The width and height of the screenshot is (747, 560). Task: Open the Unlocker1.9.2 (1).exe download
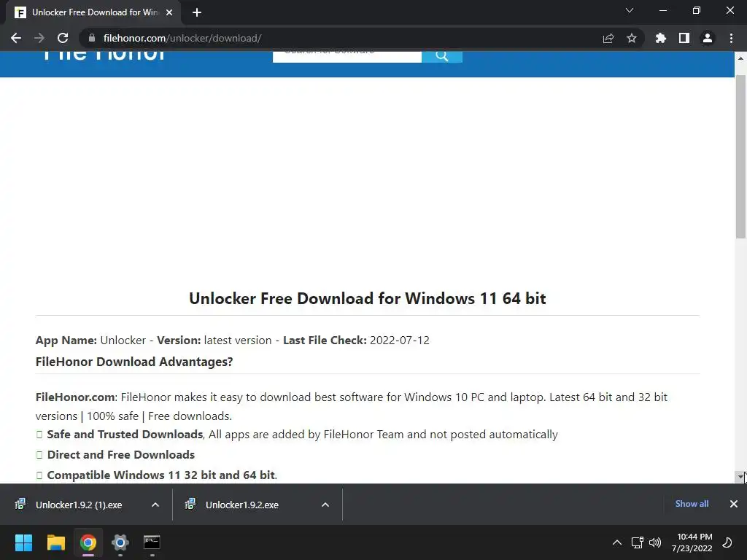point(79,505)
